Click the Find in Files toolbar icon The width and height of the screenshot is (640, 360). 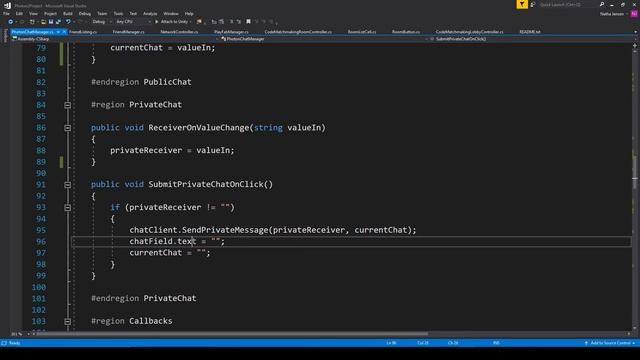coord(199,22)
